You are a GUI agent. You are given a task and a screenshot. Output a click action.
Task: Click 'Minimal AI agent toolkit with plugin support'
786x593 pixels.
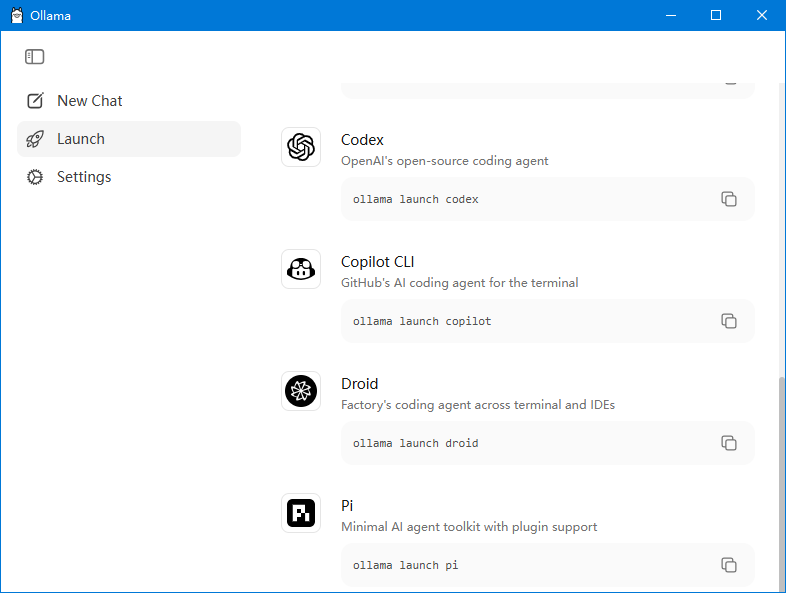[x=469, y=527]
